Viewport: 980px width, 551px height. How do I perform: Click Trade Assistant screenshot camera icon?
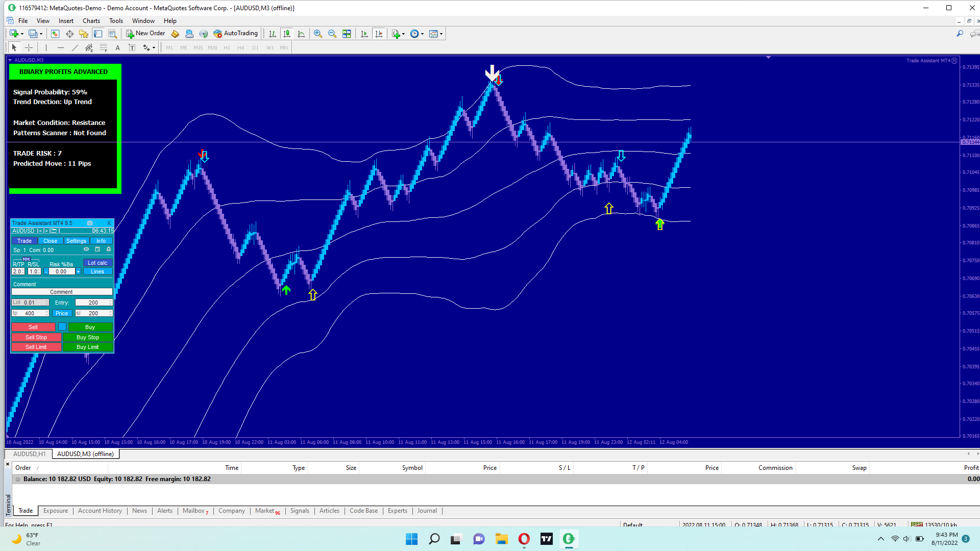90,223
